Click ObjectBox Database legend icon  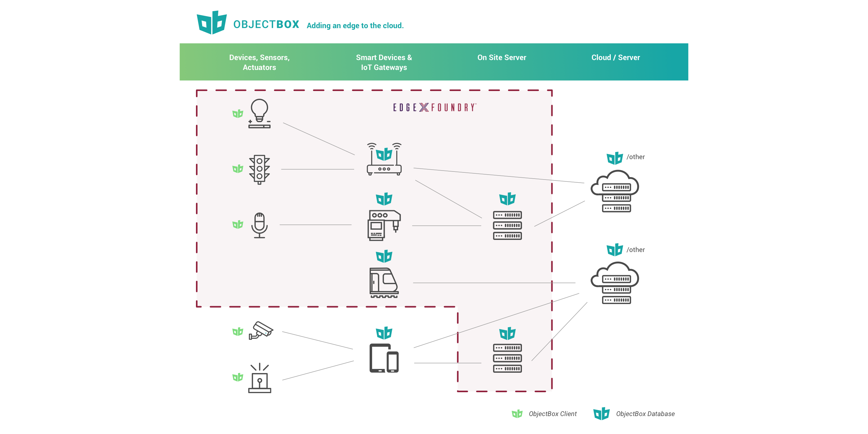click(601, 414)
